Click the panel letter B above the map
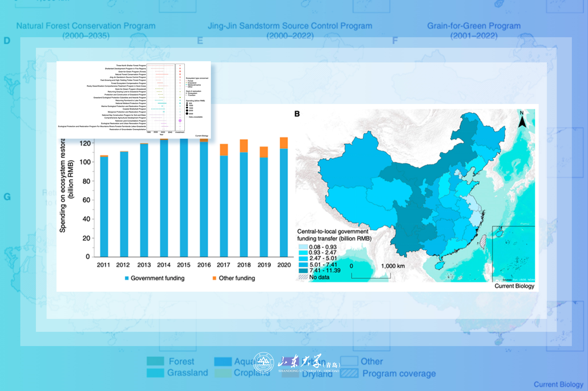Screen dimensions: 588x391 [297, 114]
